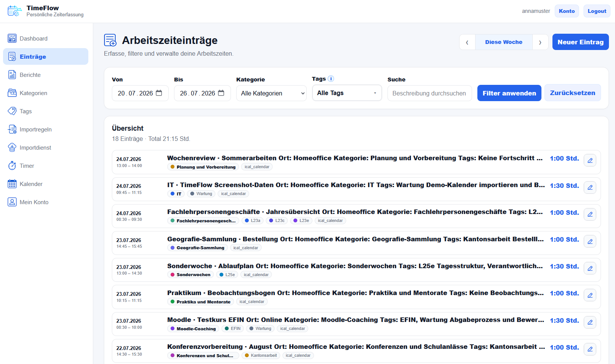The width and height of the screenshot is (615, 364).
Task: Click the L23a tag chip
Action: click(253, 221)
